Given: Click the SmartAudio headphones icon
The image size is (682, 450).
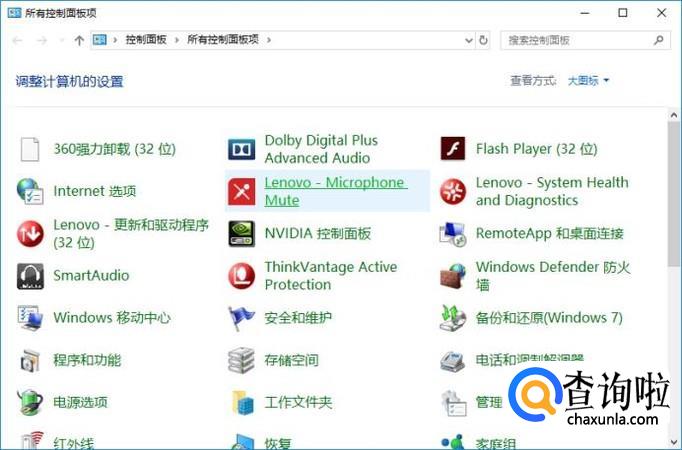Looking at the screenshot, I should pos(30,276).
